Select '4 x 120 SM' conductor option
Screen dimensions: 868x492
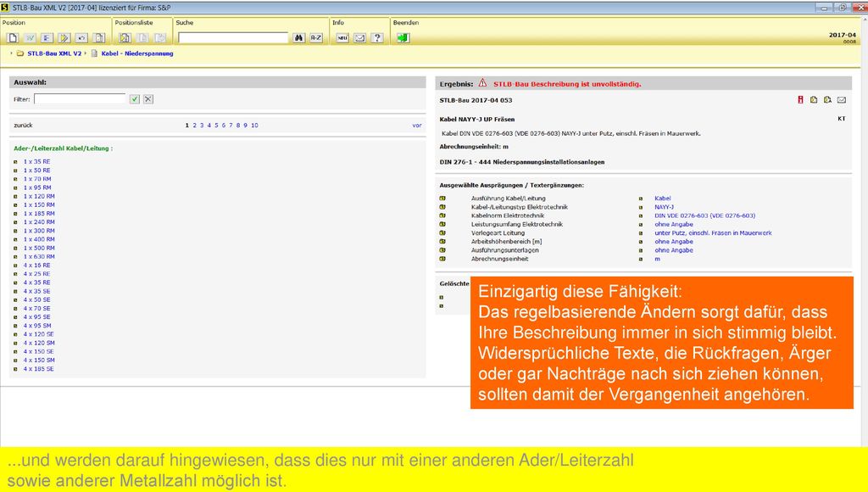point(39,343)
